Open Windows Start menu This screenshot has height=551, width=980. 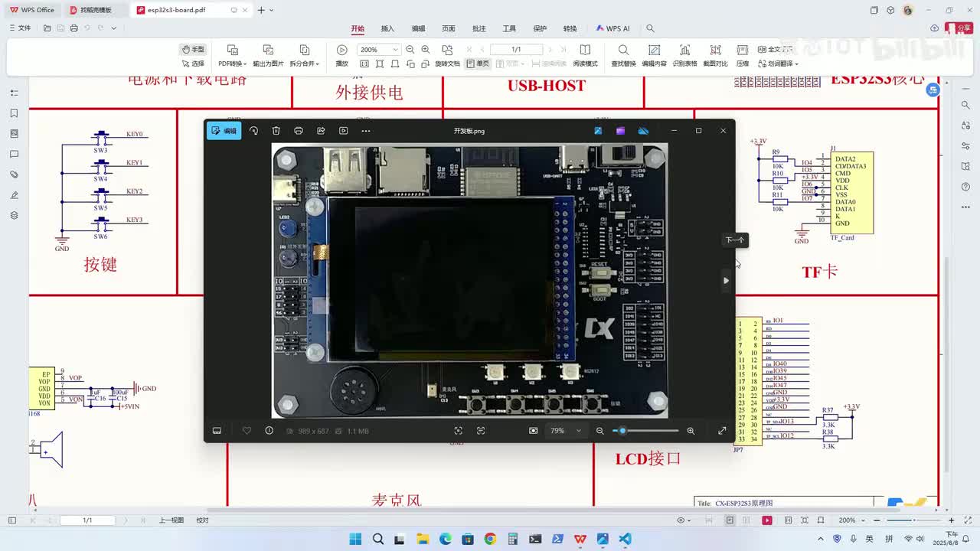(x=355, y=539)
